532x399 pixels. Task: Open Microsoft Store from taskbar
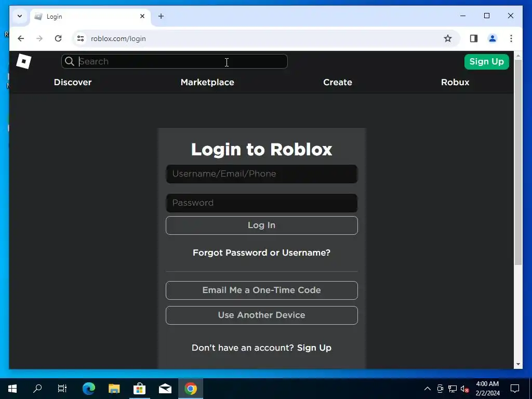point(139,389)
